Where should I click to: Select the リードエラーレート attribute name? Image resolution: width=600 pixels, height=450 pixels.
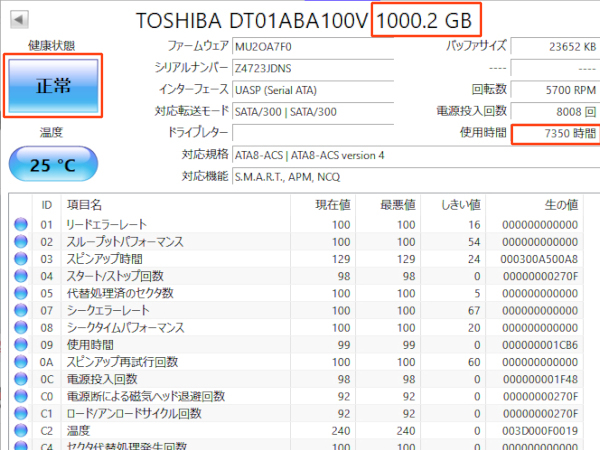(107, 224)
